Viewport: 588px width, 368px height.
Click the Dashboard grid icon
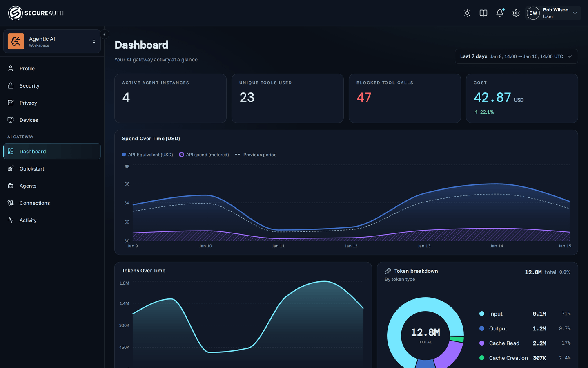[11, 151]
